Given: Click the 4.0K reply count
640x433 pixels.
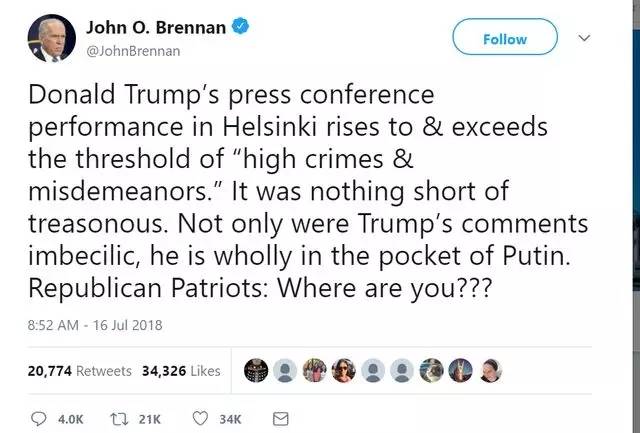Looking at the screenshot, I should pos(71,417).
